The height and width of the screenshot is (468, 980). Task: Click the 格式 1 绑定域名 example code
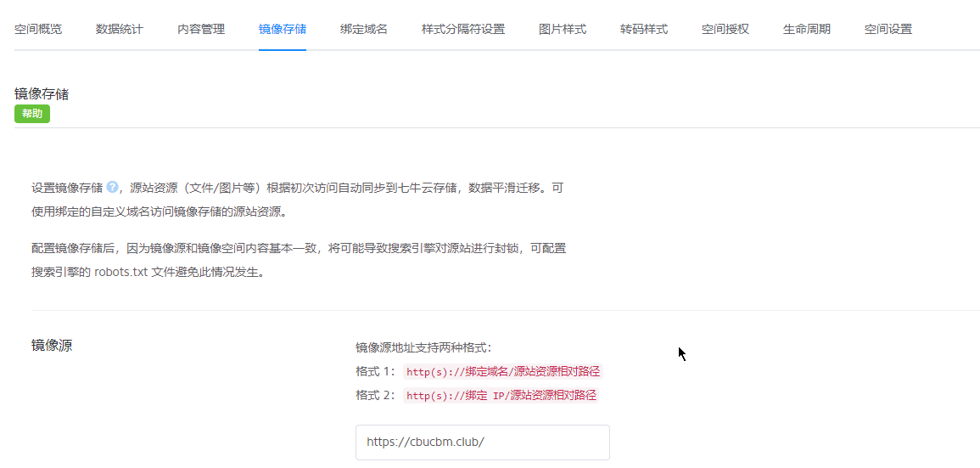[x=504, y=372]
